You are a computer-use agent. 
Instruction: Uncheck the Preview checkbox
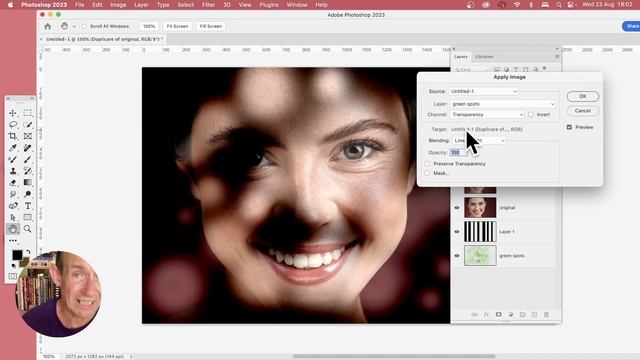pyautogui.click(x=569, y=127)
